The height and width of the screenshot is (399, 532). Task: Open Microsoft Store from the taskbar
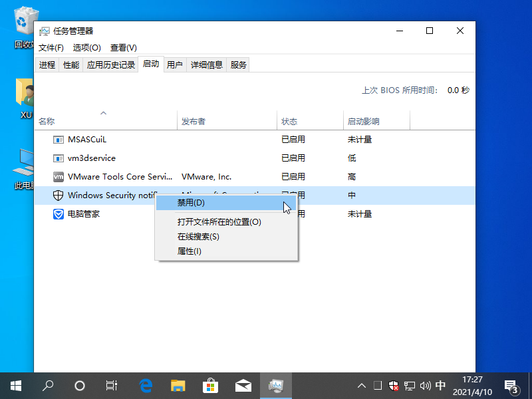pyautogui.click(x=210, y=385)
